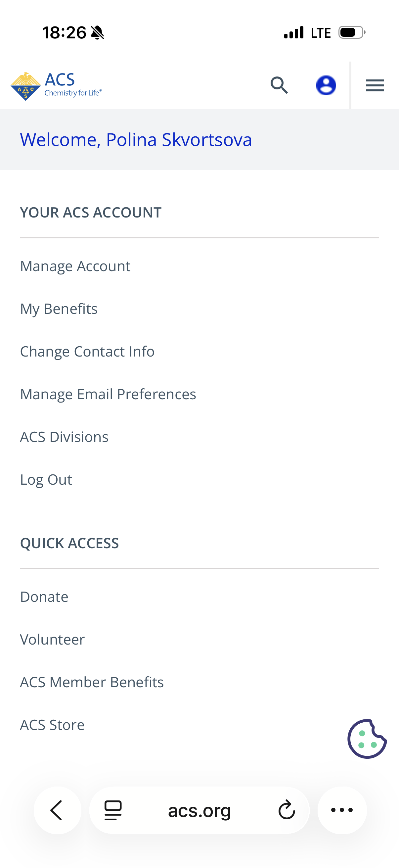Screen dimensions: 399x868
Task: Tap the ACS Chemistry for Life logo
Action: pyautogui.click(x=56, y=86)
